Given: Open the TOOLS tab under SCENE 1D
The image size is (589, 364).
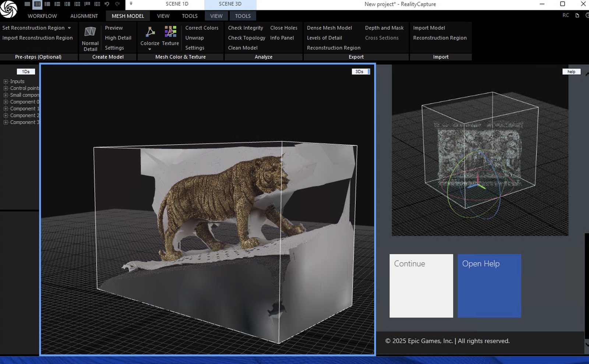Looking at the screenshot, I should [x=190, y=16].
